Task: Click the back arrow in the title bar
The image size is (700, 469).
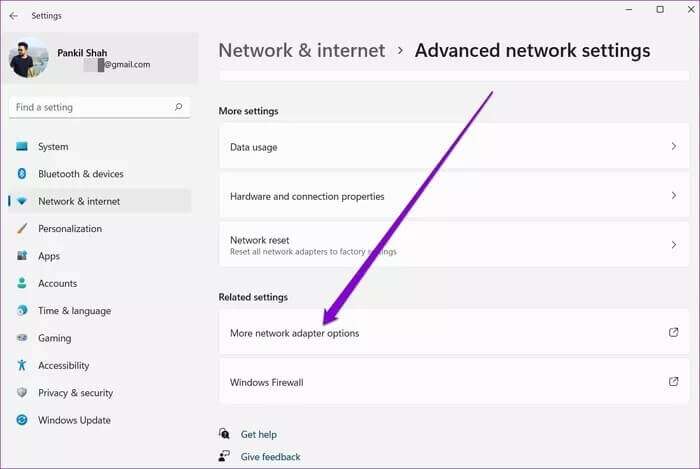Action: click(13, 16)
